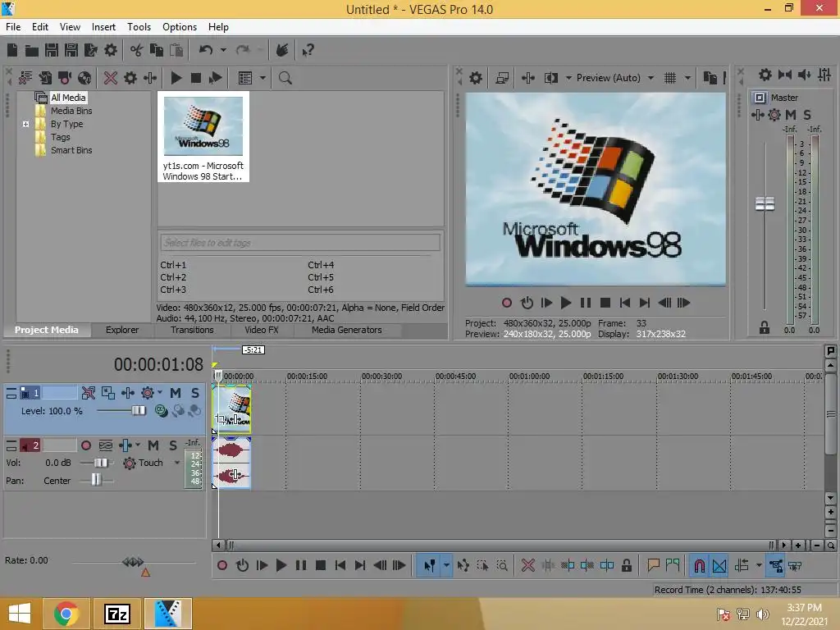Open the Project Media views dropdown arrow
Screen dimensions: 840x630
[262, 78]
